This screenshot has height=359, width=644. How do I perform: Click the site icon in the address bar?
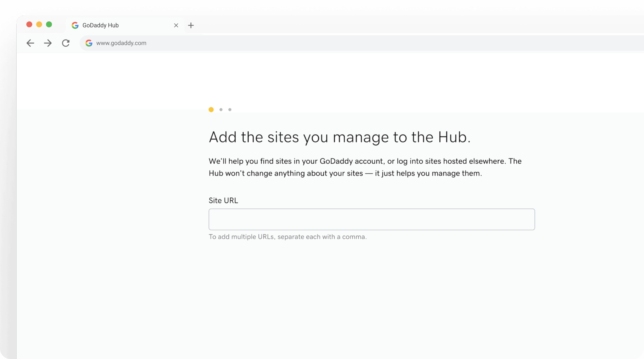point(89,43)
